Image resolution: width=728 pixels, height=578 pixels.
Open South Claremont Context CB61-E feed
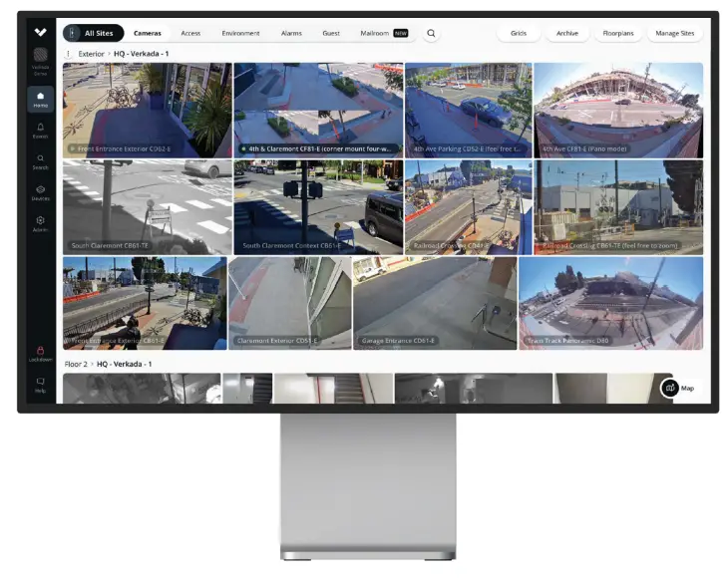(x=318, y=207)
